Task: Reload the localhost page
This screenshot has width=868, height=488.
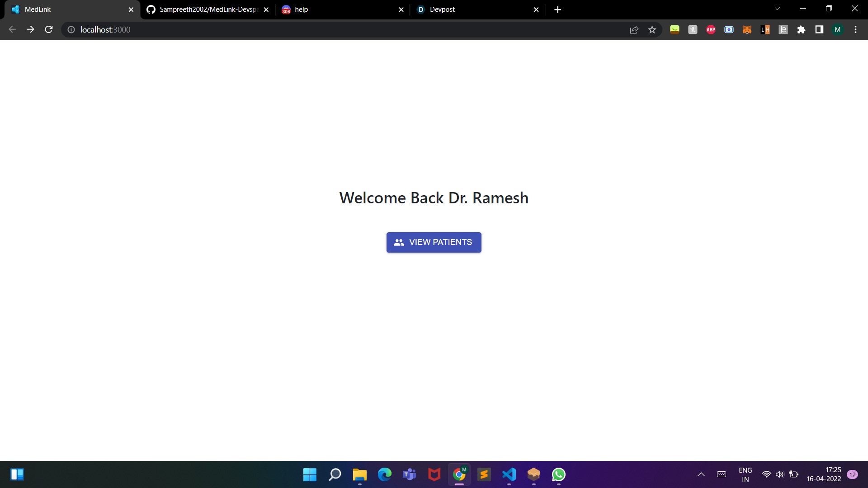Action: [x=49, y=29]
